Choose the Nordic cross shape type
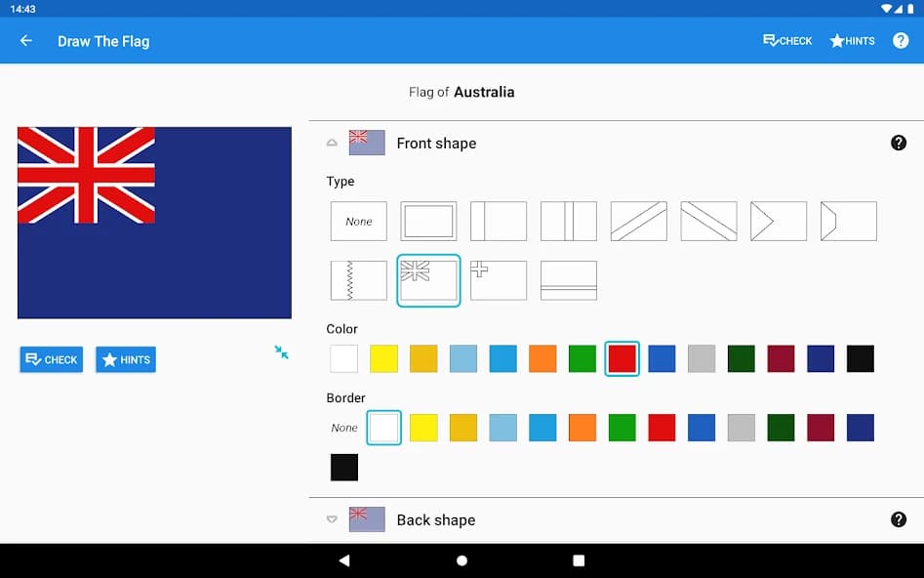Viewport: 924px width, 578px height. [x=499, y=280]
